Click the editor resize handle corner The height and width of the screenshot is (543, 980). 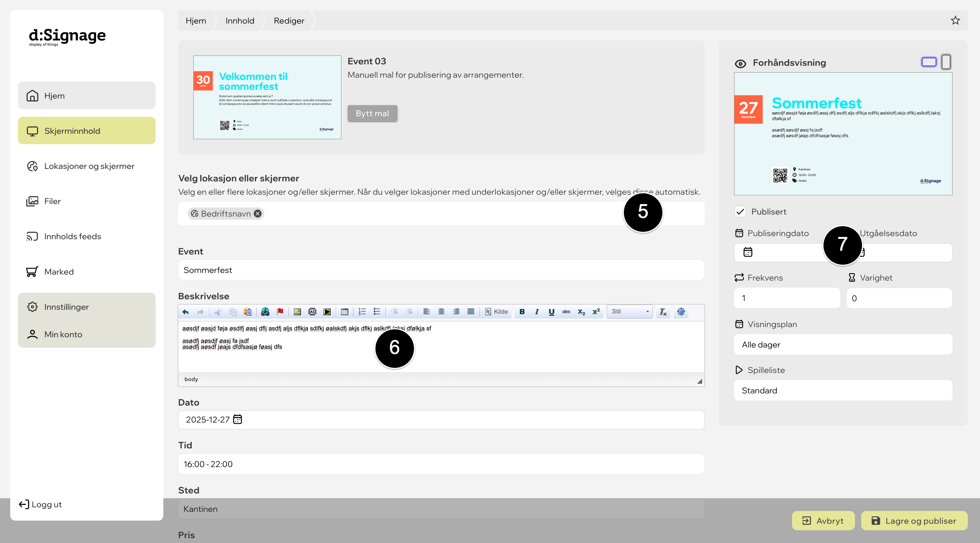click(x=700, y=381)
